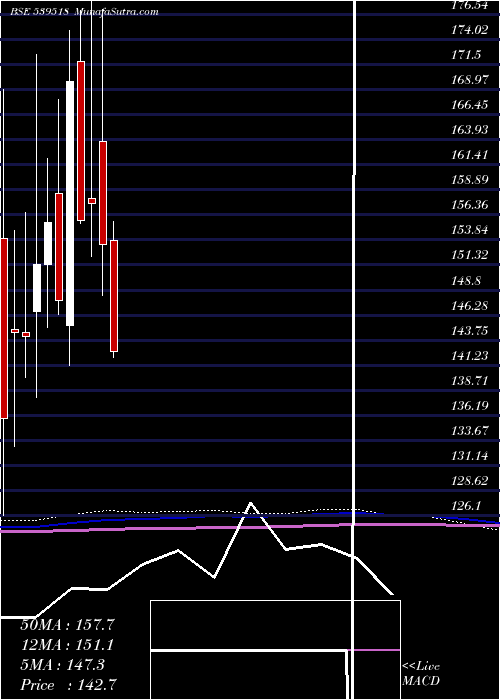Select the large red candle at chart's left edge
Screen dimensions: 500x700
click(x=4, y=328)
